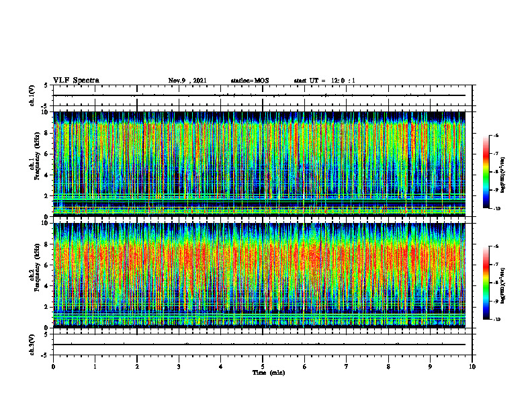Click the "Time (min)" axis label
532x411 pixels.
pyautogui.click(x=269, y=373)
